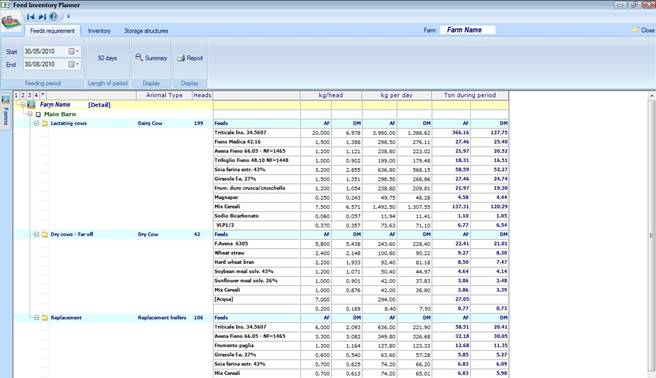Collapse the Farm Name tree node

pos(23,105)
